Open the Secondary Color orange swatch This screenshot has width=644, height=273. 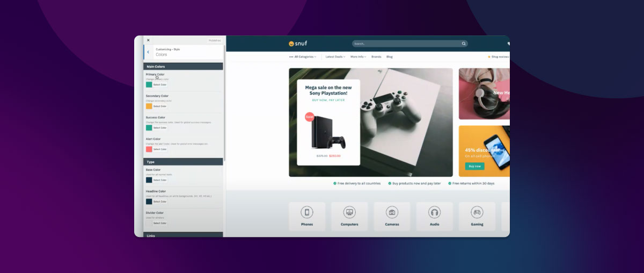(x=149, y=106)
